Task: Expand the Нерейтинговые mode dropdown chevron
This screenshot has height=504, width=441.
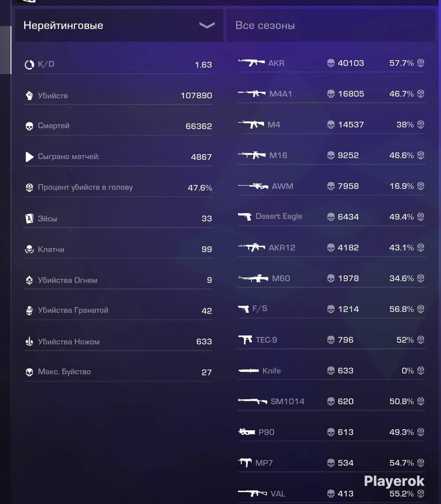Action: point(207,26)
